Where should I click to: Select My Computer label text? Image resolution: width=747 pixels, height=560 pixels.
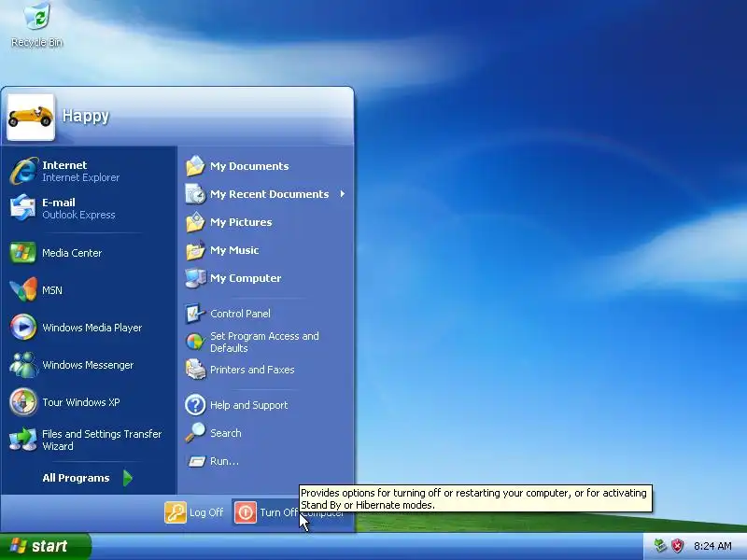pyautogui.click(x=246, y=278)
